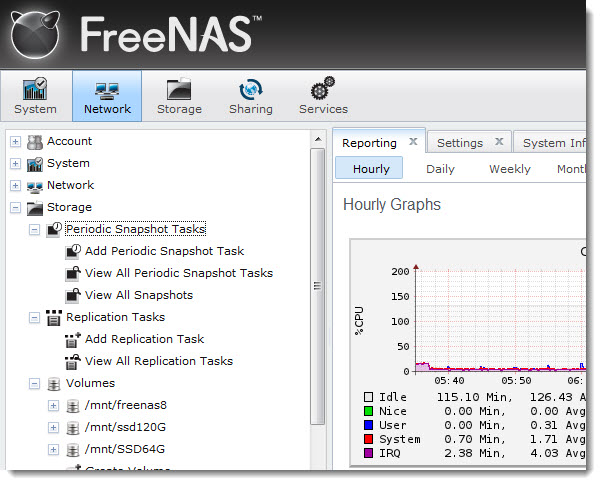Click the View All Periodic Snapshot Tasks icon
This screenshot has width=601, height=485.
click(x=73, y=273)
